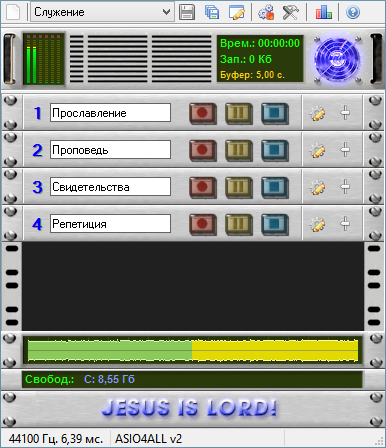Open the rename/edit window pencil icon
Image resolution: width=386 pixels, height=448 pixels.
(237, 12)
